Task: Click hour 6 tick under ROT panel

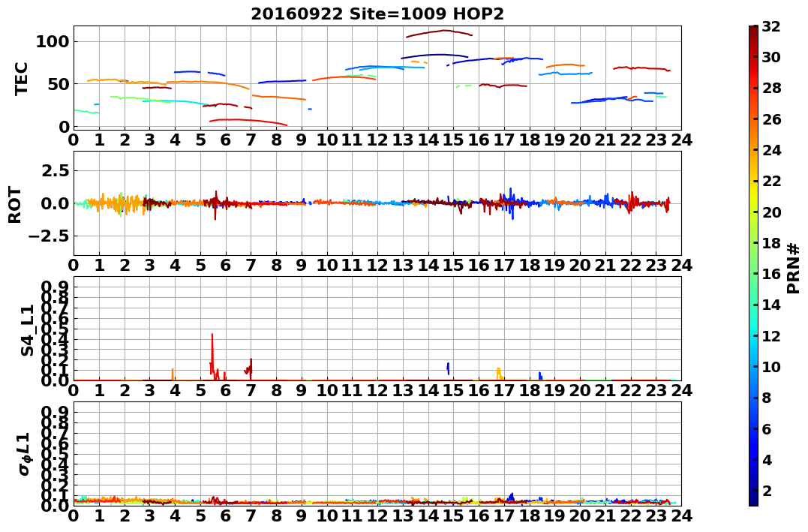Action: tap(226, 265)
